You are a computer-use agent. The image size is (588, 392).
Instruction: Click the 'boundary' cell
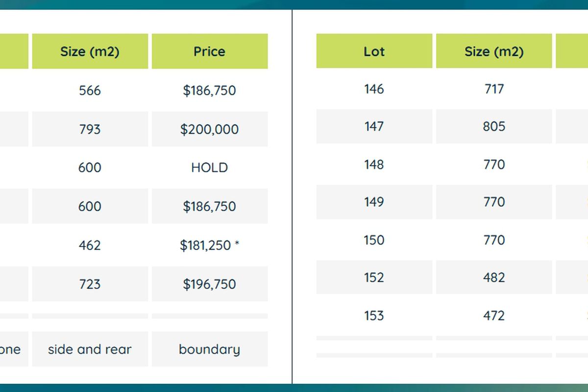pyautogui.click(x=210, y=349)
